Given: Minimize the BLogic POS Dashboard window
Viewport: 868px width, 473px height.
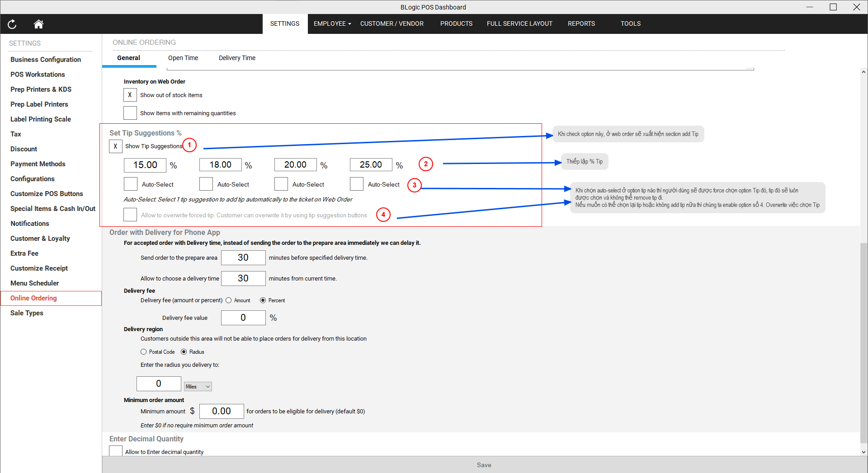Looking at the screenshot, I should (809, 7).
